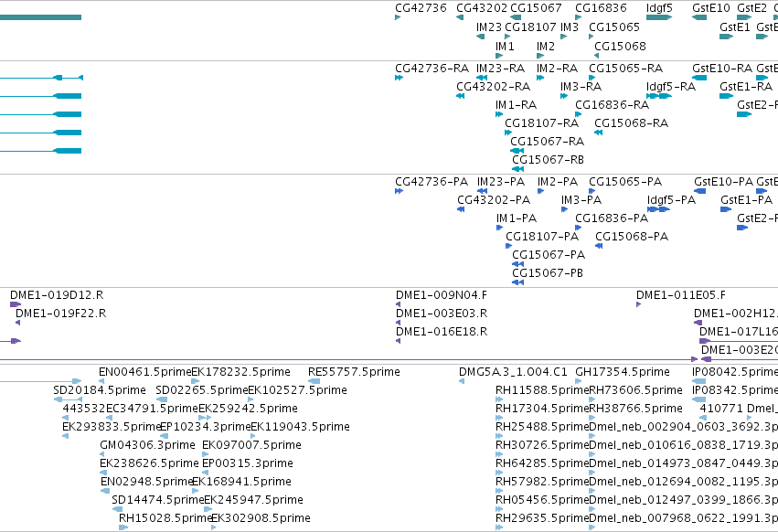Image resolution: width=778 pixels, height=532 pixels.
Task: Click EST RE55757.5prime
Action: click(x=354, y=373)
